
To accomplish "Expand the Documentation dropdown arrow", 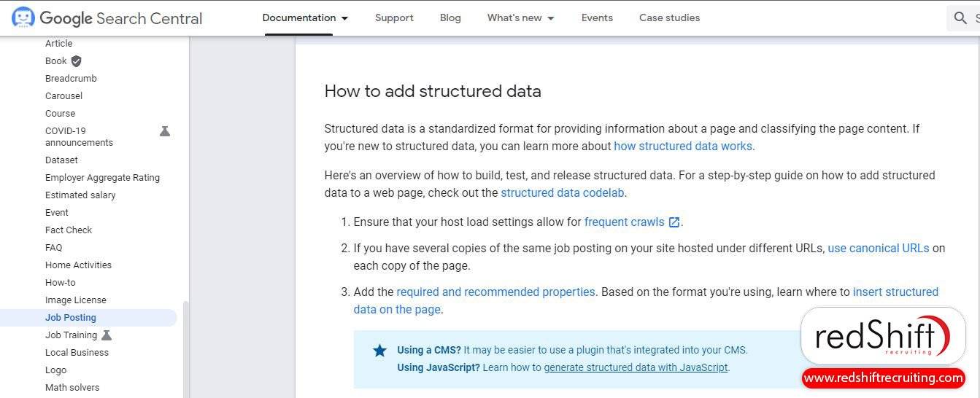I will (x=344, y=18).
